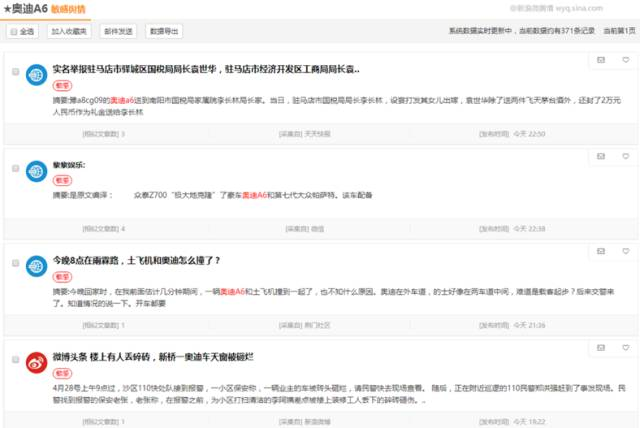This screenshot has width=640, height=428.
Task: Click the red 奥迪a6 keyword in the 驻马店 summary
Action: coord(122,100)
